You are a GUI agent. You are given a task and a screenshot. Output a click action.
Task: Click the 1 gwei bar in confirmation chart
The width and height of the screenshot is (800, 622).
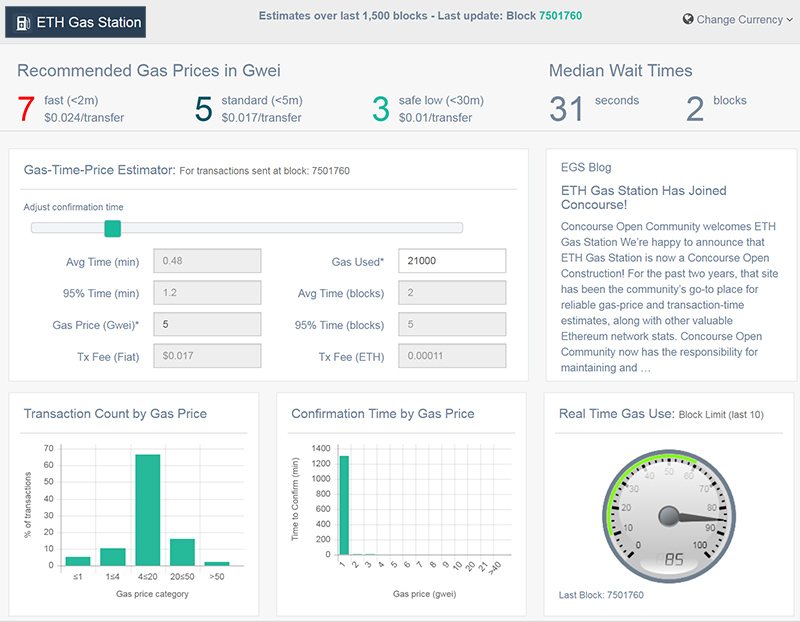[x=344, y=505]
